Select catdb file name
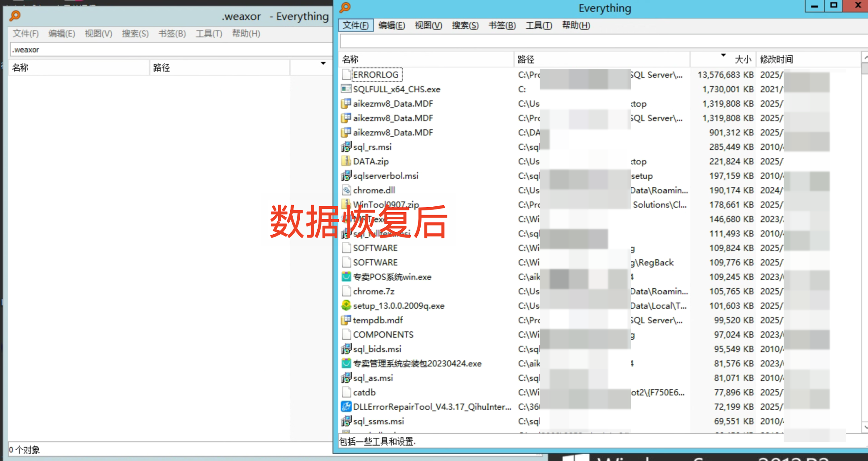Screen dimensions: 868x461 pyautogui.click(x=364, y=392)
